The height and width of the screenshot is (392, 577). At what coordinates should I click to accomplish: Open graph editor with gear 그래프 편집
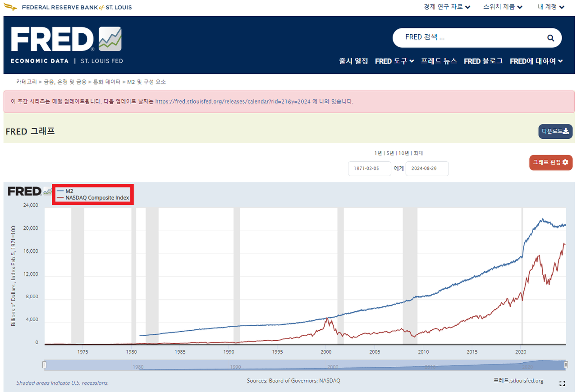(551, 162)
